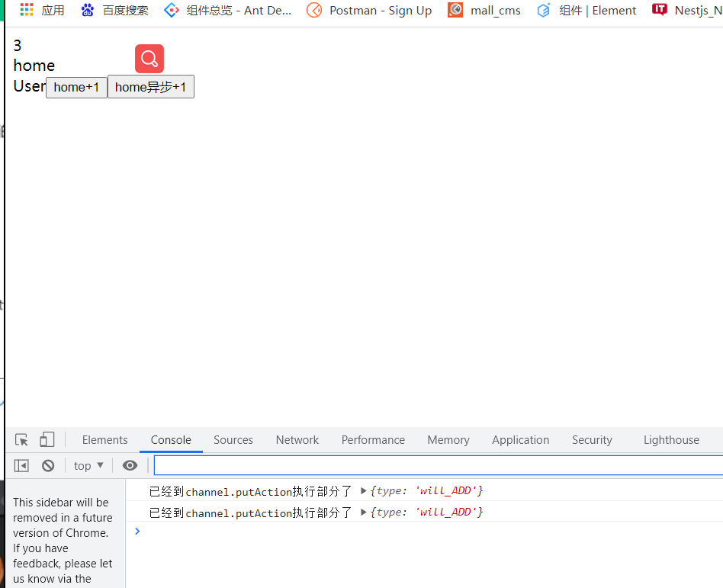Click the counter value '3'

pyautogui.click(x=17, y=45)
